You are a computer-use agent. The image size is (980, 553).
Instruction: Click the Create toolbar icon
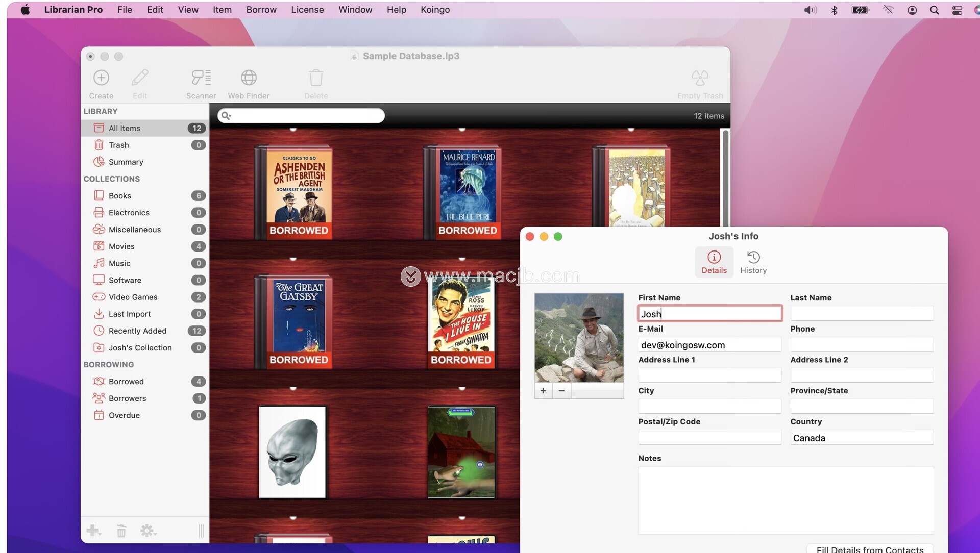pyautogui.click(x=101, y=78)
